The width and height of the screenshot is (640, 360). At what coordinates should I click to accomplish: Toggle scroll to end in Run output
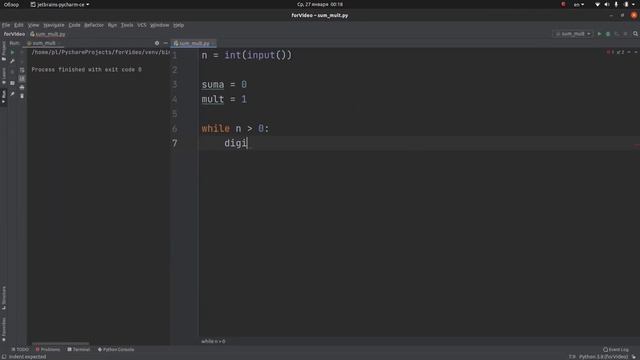(22, 78)
